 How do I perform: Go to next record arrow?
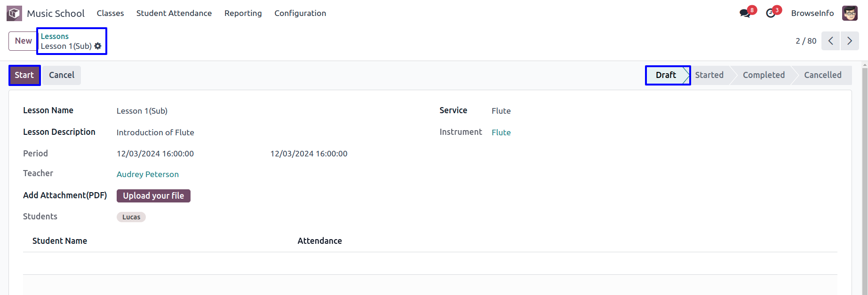tap(850, 41)
